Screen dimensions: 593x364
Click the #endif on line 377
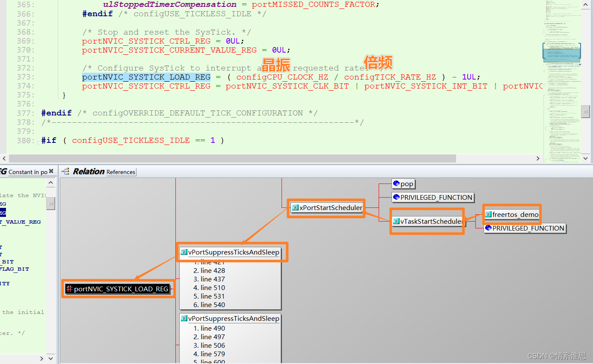pos(56,113)
